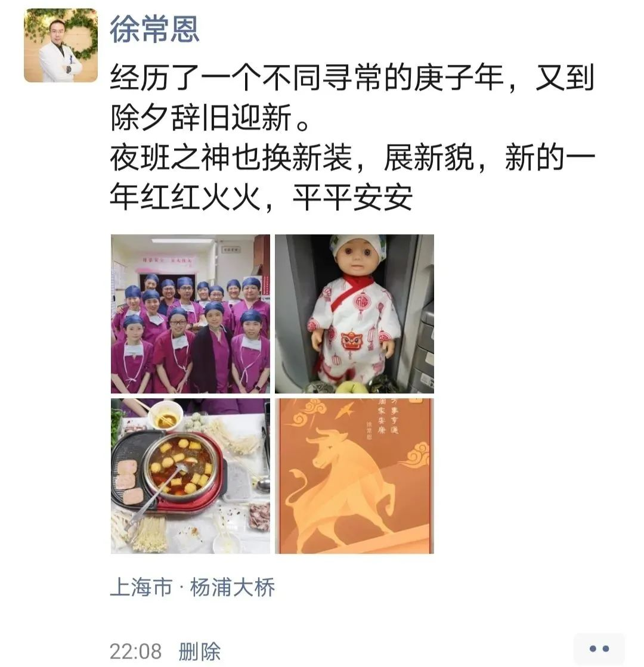Click the dipping sauce bowl in food photo
The image size is (644, 667).
pyautogui.click(x=166, y=417)
